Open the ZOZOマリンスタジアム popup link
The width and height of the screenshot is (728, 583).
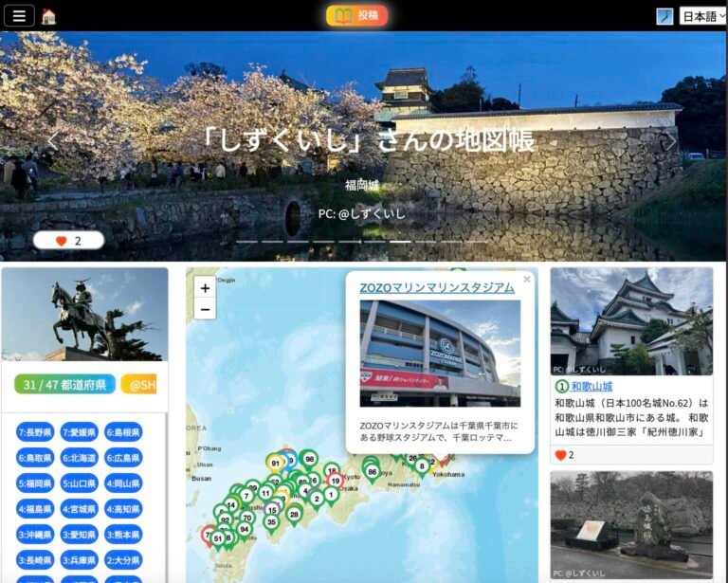(x=437, y=287)
